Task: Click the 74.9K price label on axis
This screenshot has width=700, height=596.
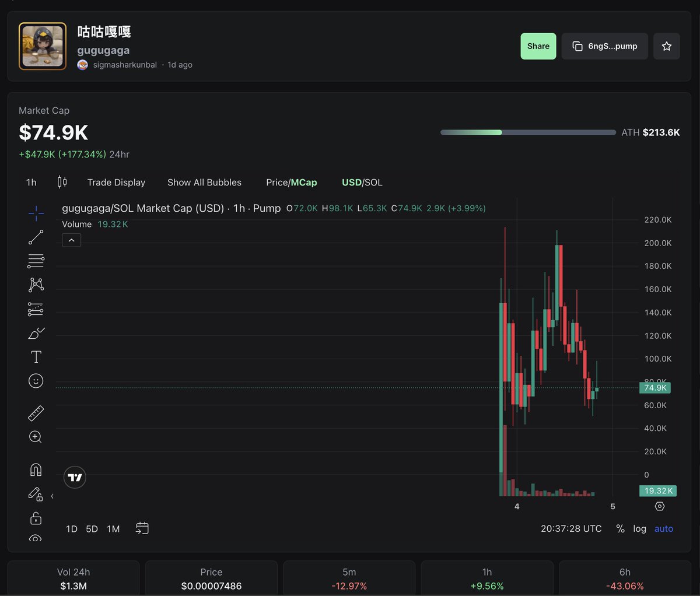Action: (x=655, y=388)
